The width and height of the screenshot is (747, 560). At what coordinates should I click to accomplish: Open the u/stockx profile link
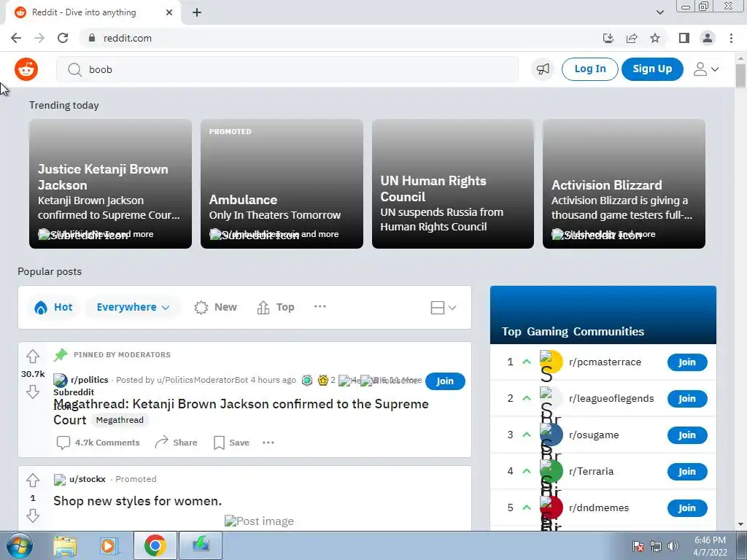point(88,479)
